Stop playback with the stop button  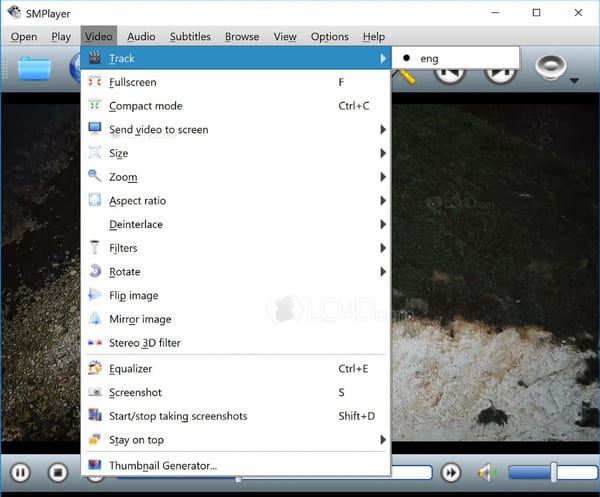(x=58, y=473)
